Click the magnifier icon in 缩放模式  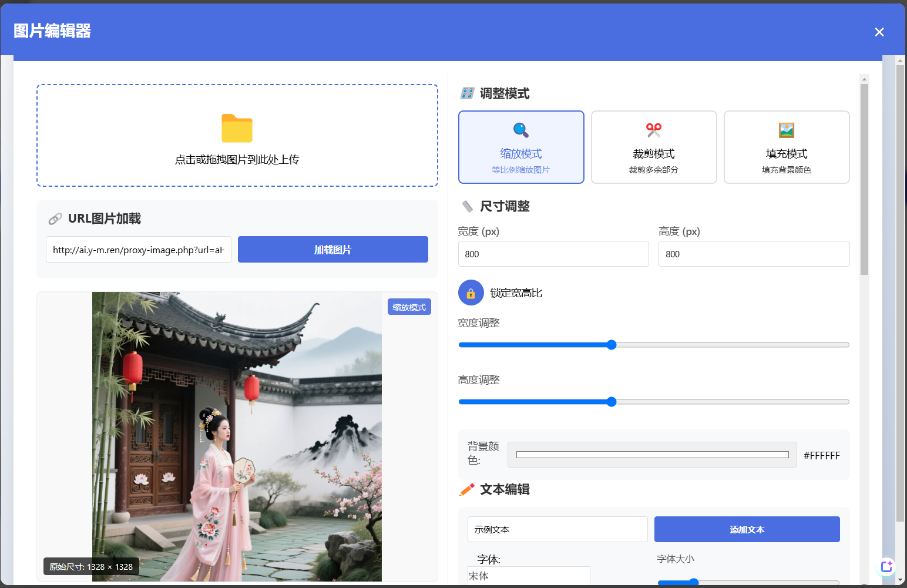pos(520,130)
